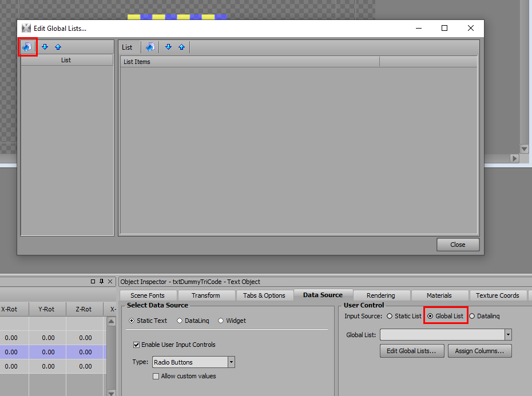Screen dimensions: 532x396
Task: Close the dialog using the title bar X
Action: [x=471, y=28]
